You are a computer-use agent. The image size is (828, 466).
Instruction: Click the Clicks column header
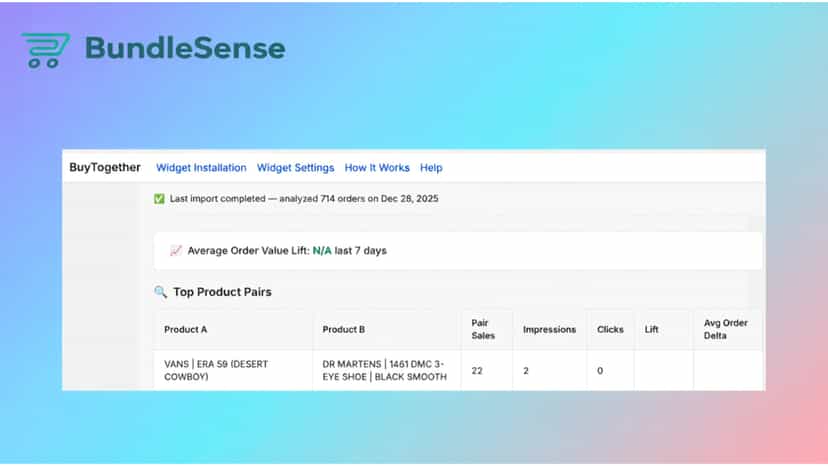[610, 330]
